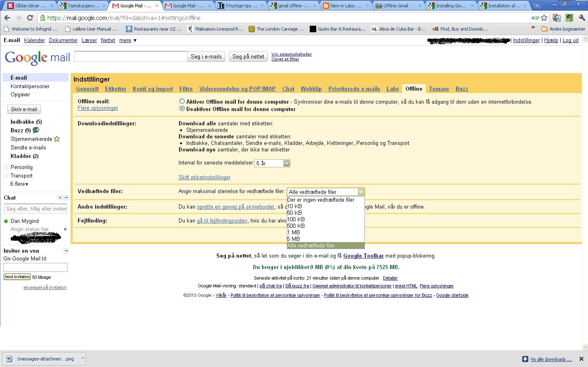588x367 pixels.
Task: Open the Chrome wrench menu
Action: pos(581,18)
